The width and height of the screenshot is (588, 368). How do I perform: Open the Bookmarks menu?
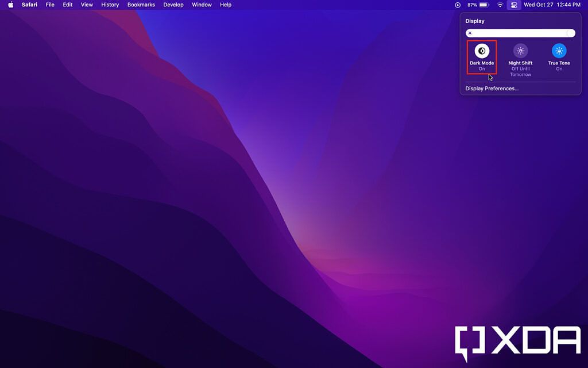[x=141, y=5]
